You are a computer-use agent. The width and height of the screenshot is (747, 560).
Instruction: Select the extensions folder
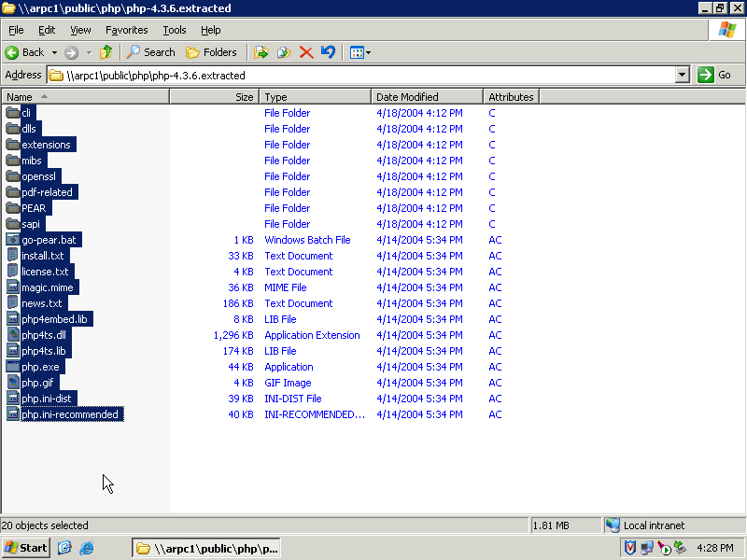click(x=46, y=145)
